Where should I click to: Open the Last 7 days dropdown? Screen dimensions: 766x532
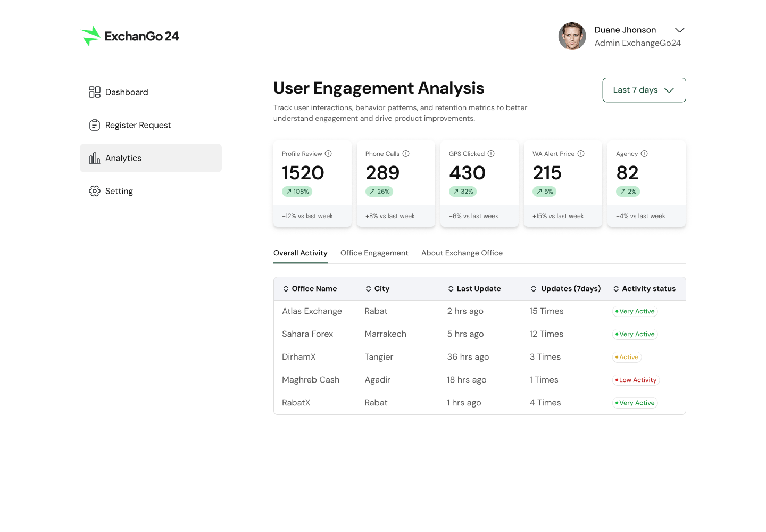coord(644,90)
